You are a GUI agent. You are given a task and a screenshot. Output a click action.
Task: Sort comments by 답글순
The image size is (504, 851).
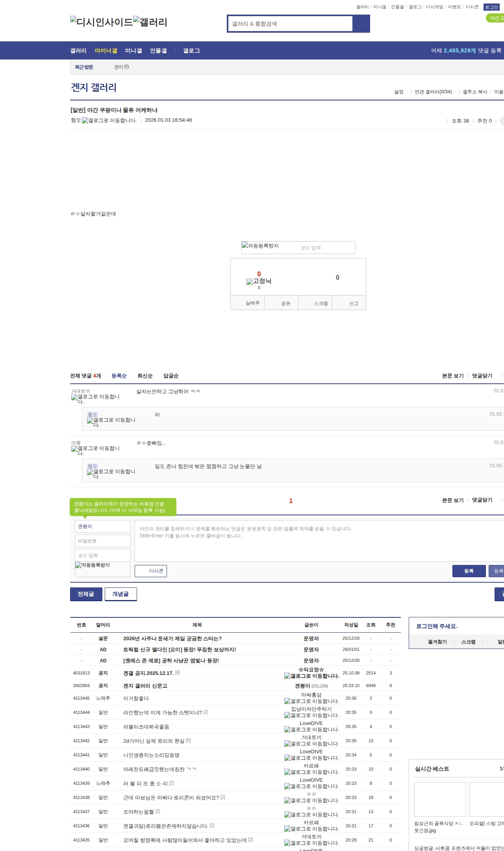tap(171, 376)
